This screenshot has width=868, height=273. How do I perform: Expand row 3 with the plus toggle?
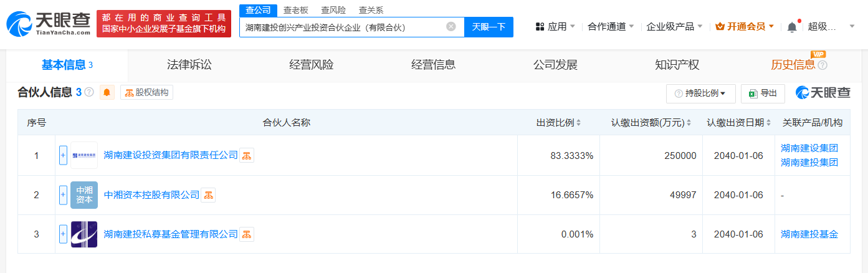(x=63, y=234)
